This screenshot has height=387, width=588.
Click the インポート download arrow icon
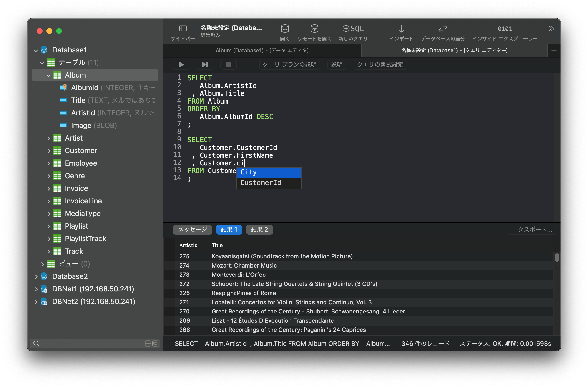pyautogui.click(x=401, y=29)
